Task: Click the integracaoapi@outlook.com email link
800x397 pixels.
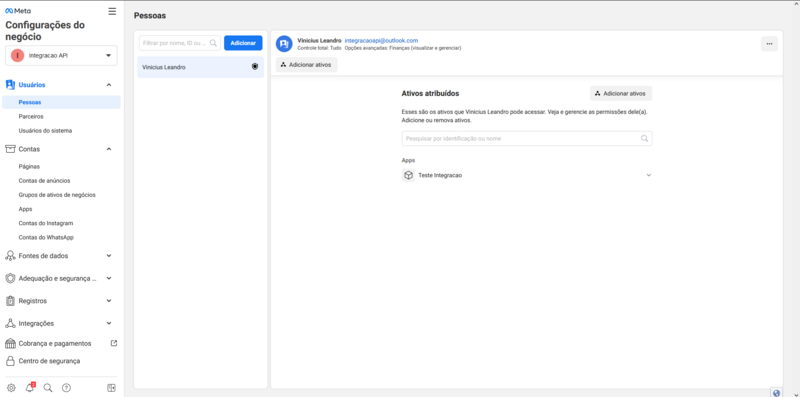Action: 382,40
